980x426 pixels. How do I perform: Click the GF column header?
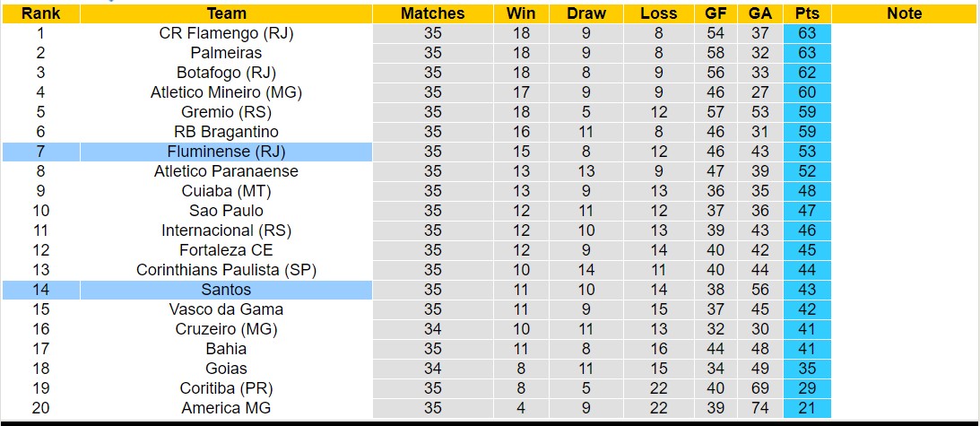click(x=715, y=13)
